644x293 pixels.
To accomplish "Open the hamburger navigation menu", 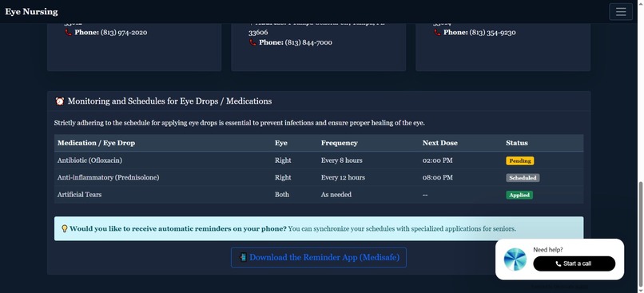I will [x=621, y=11].
